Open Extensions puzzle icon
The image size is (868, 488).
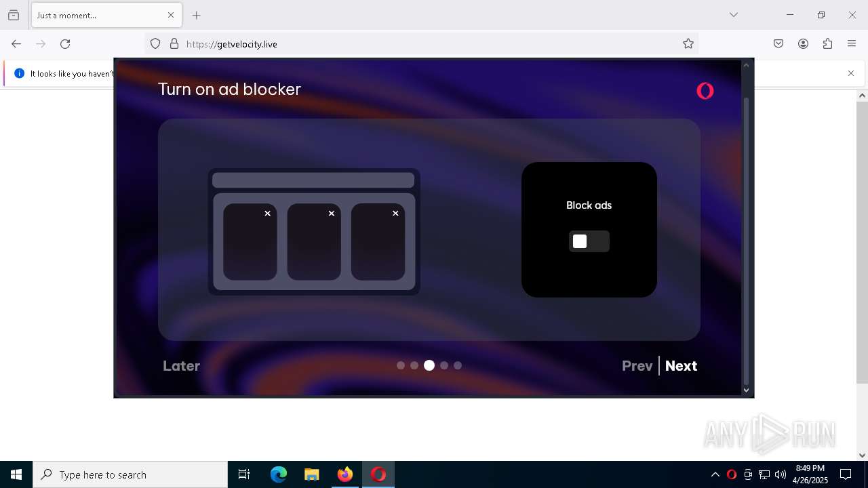tap(827, 44)
